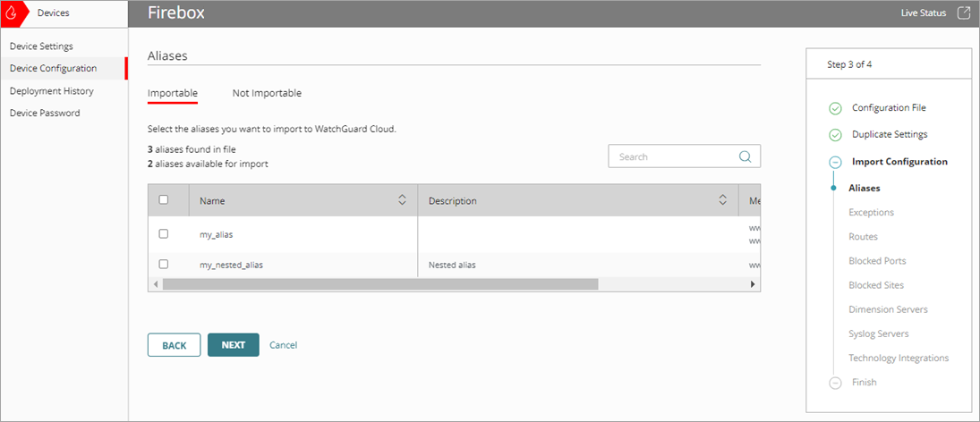
Task: Select the Blocked Sites wizard step
Action: (876, 285)
